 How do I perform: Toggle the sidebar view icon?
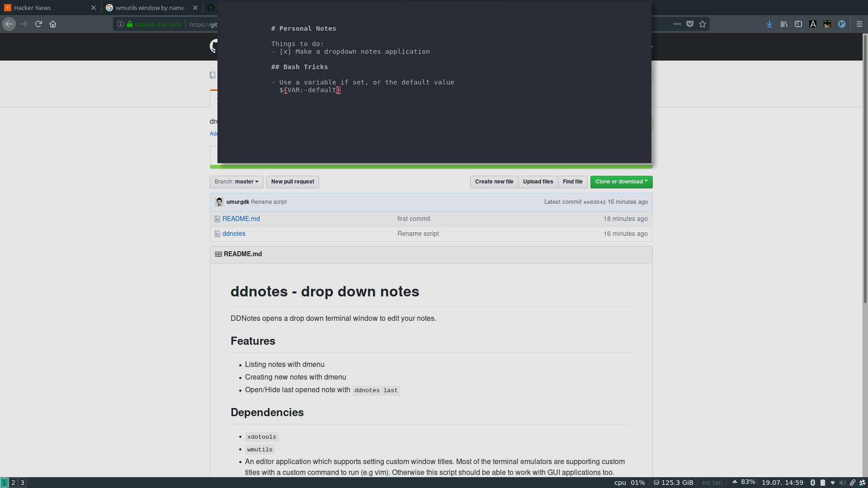coord(798,24)
